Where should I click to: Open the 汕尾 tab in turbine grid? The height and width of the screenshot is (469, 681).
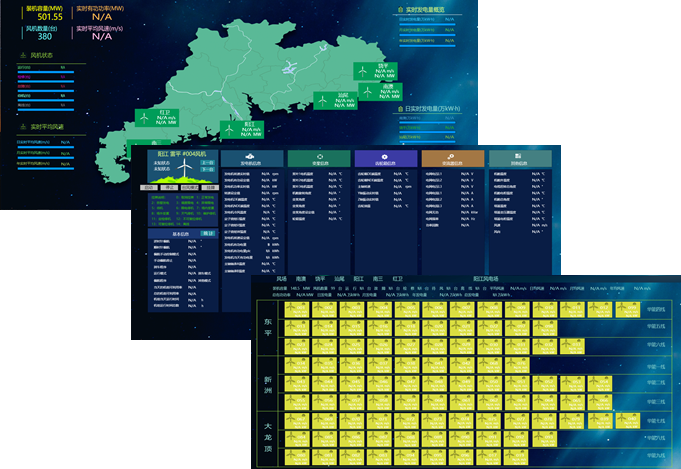[339, 279]
